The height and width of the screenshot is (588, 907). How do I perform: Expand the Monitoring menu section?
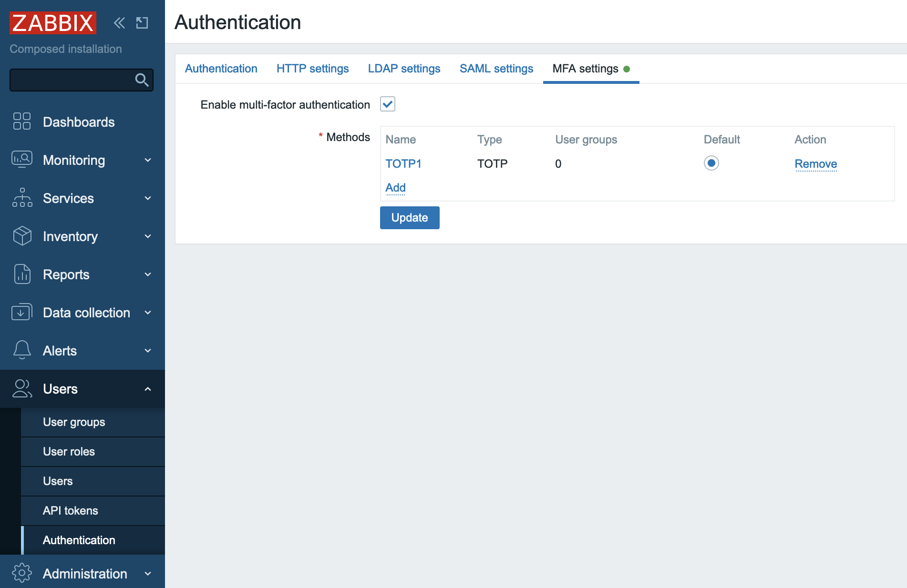point(148,161)
